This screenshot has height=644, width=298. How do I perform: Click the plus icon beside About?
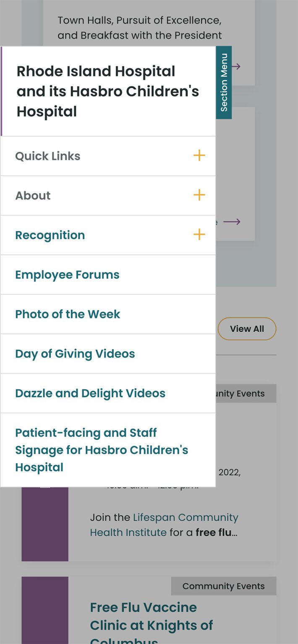[199, 195]
